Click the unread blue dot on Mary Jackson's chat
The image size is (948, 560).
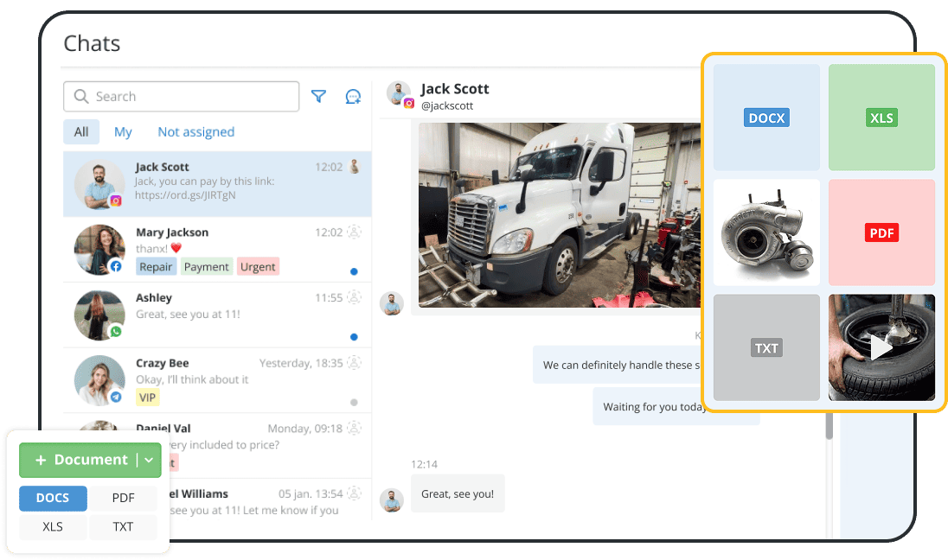point(353,270)
